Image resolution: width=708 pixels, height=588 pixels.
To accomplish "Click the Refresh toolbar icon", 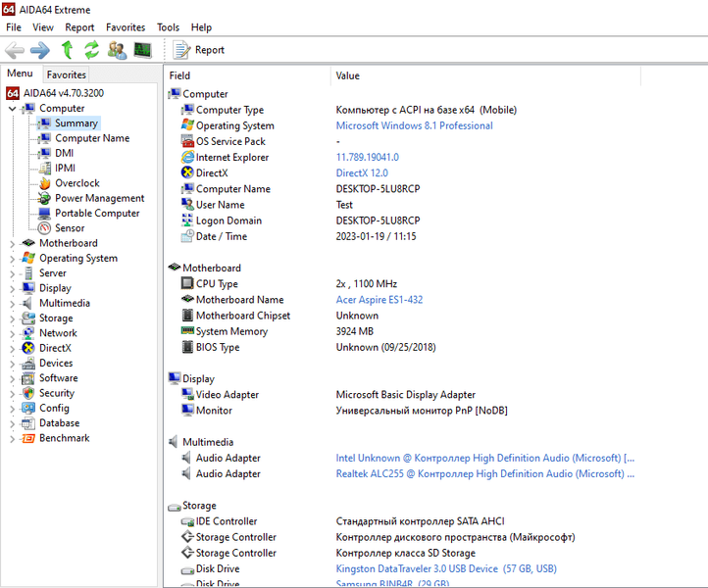I will pos(91,50).
